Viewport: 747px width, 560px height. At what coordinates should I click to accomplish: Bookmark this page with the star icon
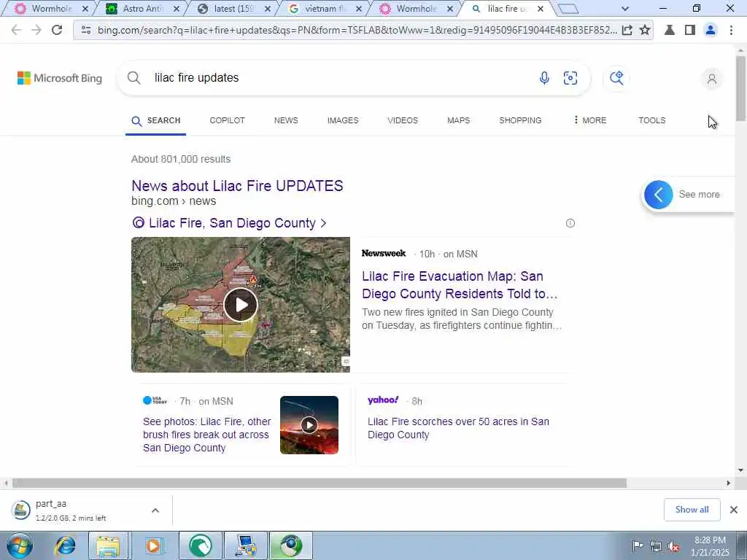(x=645, y=30)
